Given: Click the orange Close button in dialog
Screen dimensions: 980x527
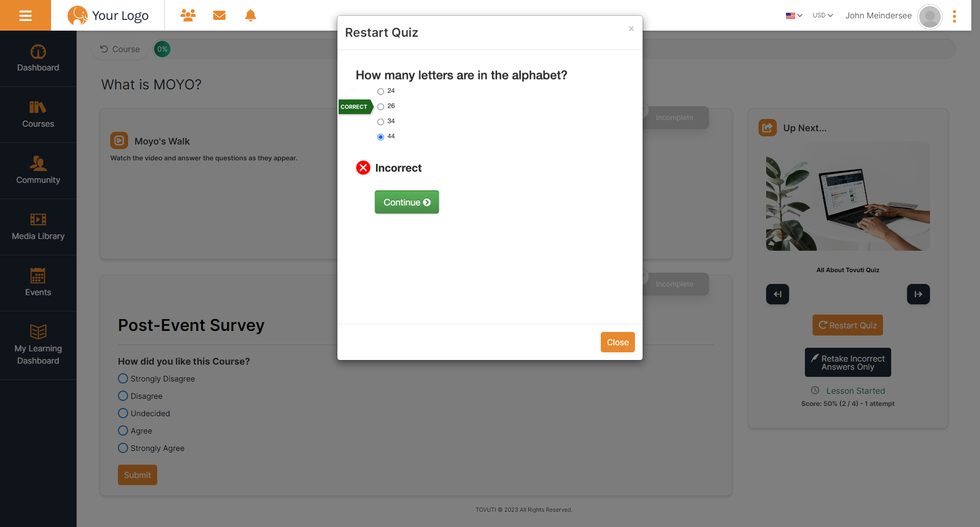Looking at the screenshot, I should (618, 342).
